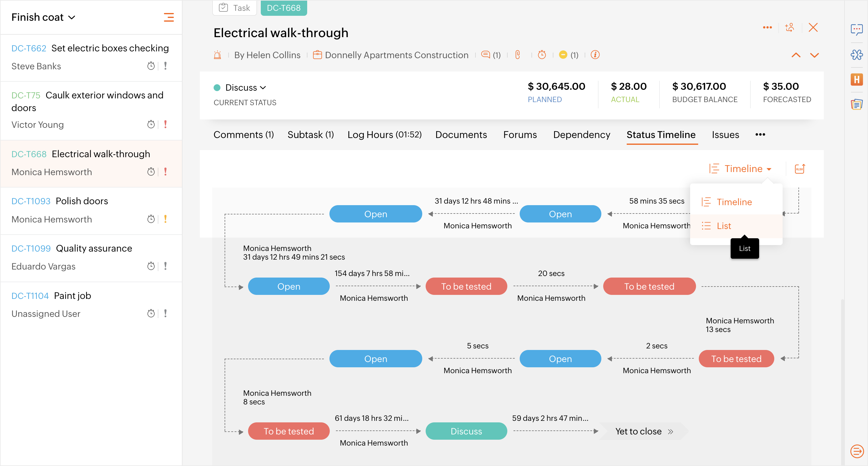
Task: Open task link DC-T1099
Action: pyautogui.click(x=31, y=248)
